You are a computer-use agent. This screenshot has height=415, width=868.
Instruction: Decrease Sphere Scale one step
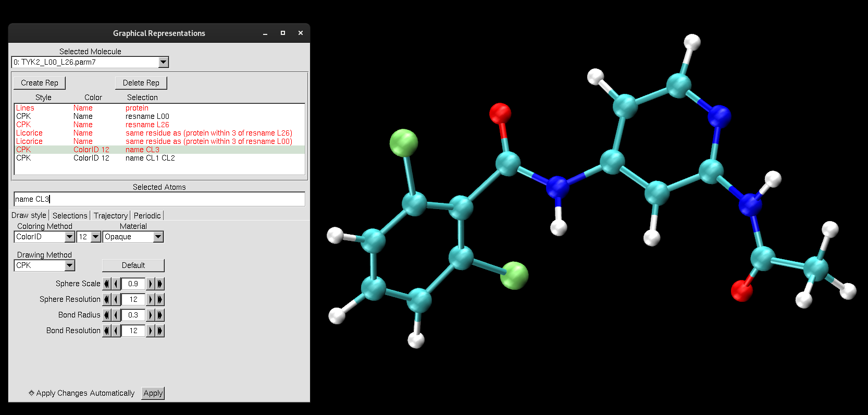click(116, 284)
